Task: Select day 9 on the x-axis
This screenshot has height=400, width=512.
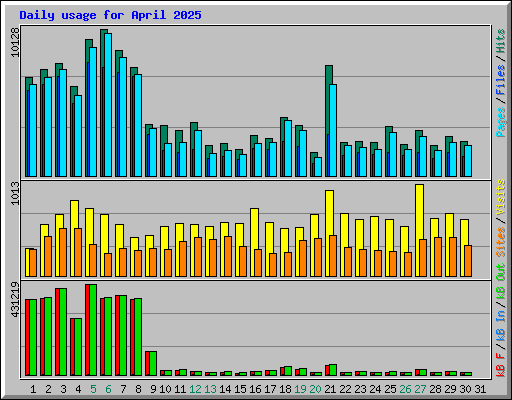Action: coord(153,389)
